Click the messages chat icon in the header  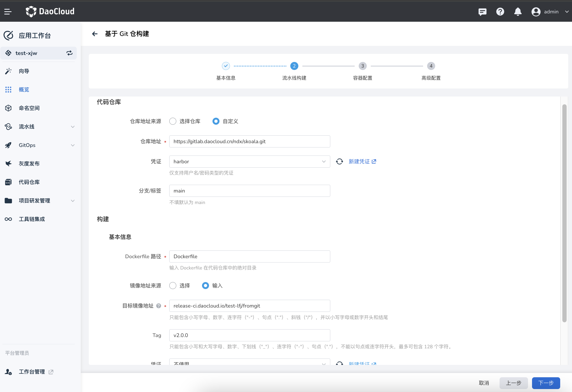click(482, 12)
